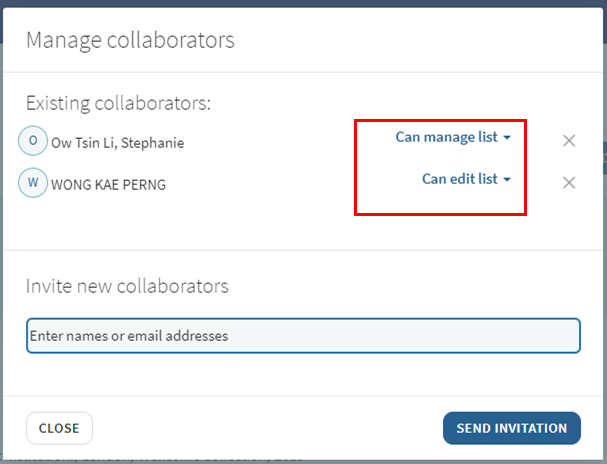Select collaborator name "Ow Tsin Li, Stephanie"

(117, 143)
